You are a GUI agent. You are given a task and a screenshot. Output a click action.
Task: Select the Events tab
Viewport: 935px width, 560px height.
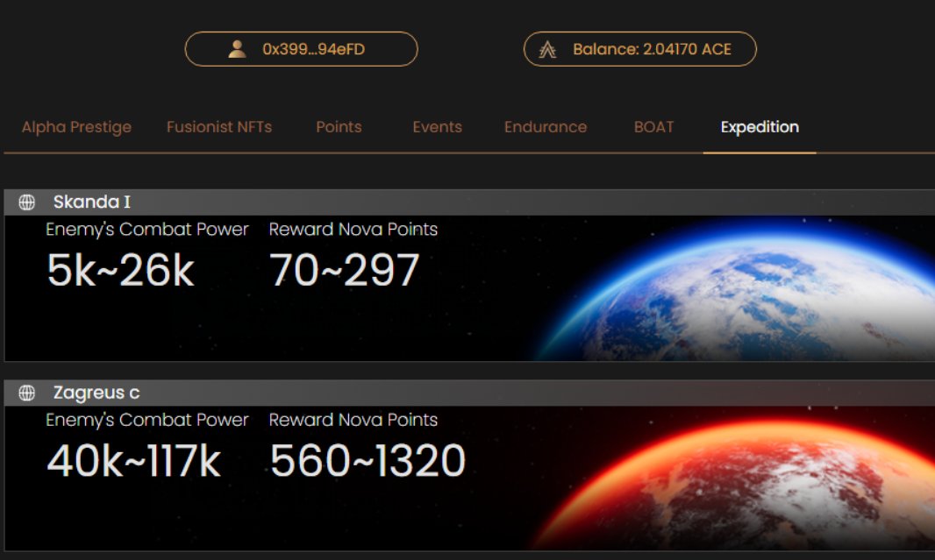pos(437,127)
